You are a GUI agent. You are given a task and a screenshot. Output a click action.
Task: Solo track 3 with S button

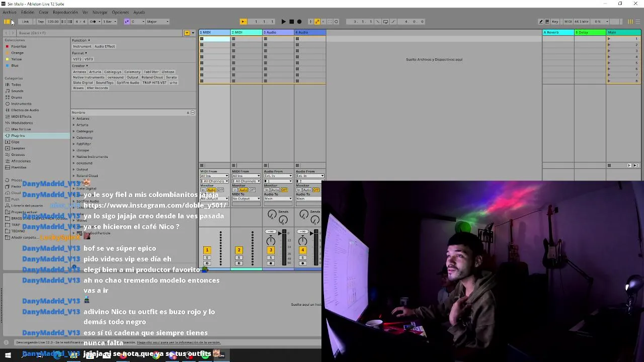[x=271, y=257]
